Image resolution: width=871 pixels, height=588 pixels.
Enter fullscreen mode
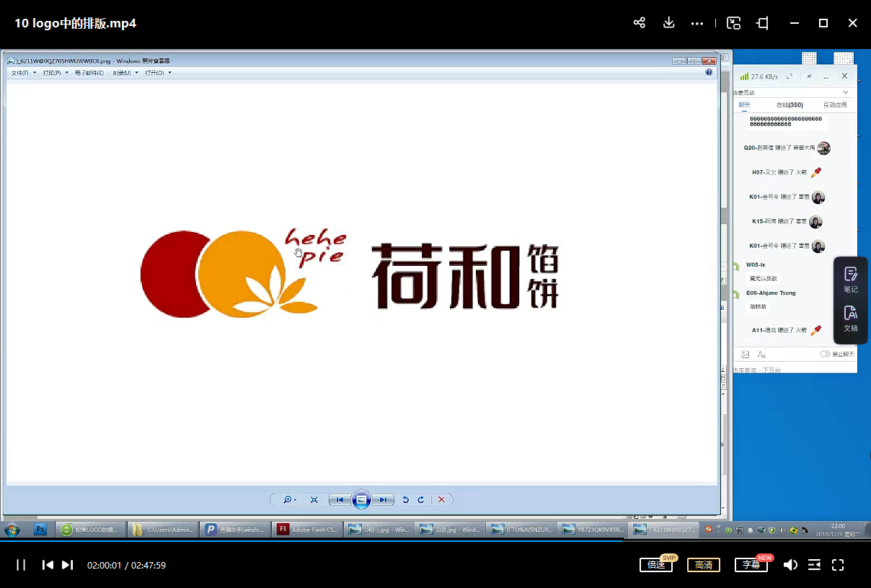tap(838, 565)
